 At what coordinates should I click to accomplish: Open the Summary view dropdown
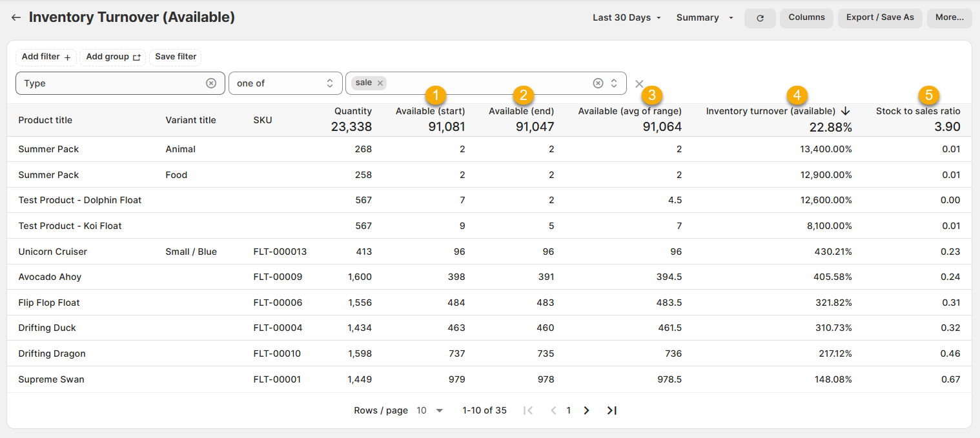[705, 17]
